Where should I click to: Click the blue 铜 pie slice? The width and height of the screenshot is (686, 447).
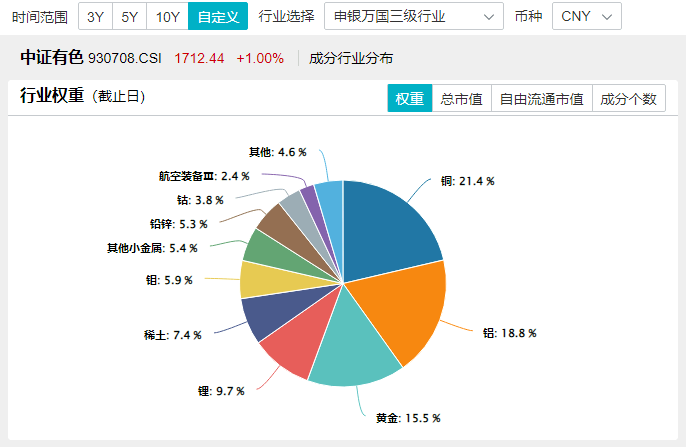(390, 225)
